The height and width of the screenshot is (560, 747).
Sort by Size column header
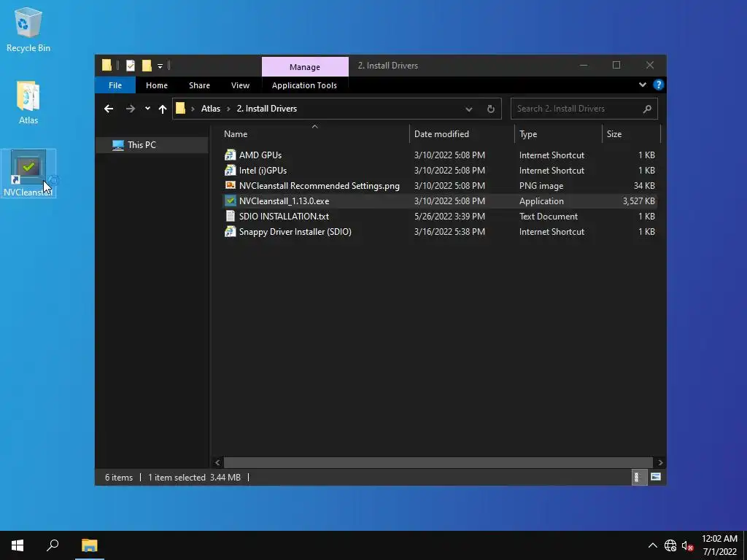pyautogui.click(x=631, y=134)
